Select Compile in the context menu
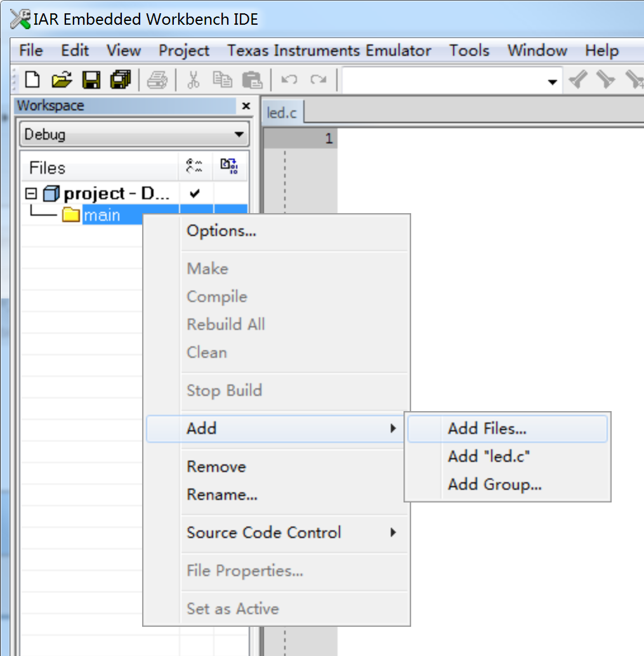Screen dimensions: 644x656 click(x=276, y=297)
